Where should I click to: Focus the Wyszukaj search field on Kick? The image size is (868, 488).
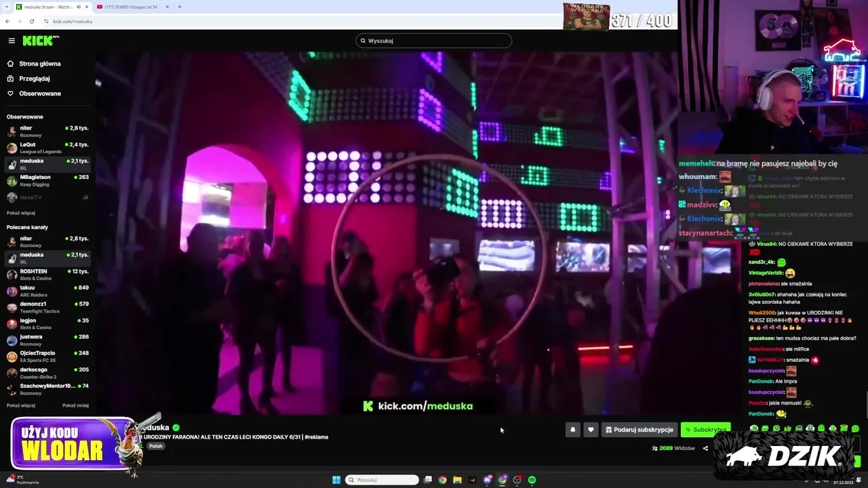coord(434,41)
